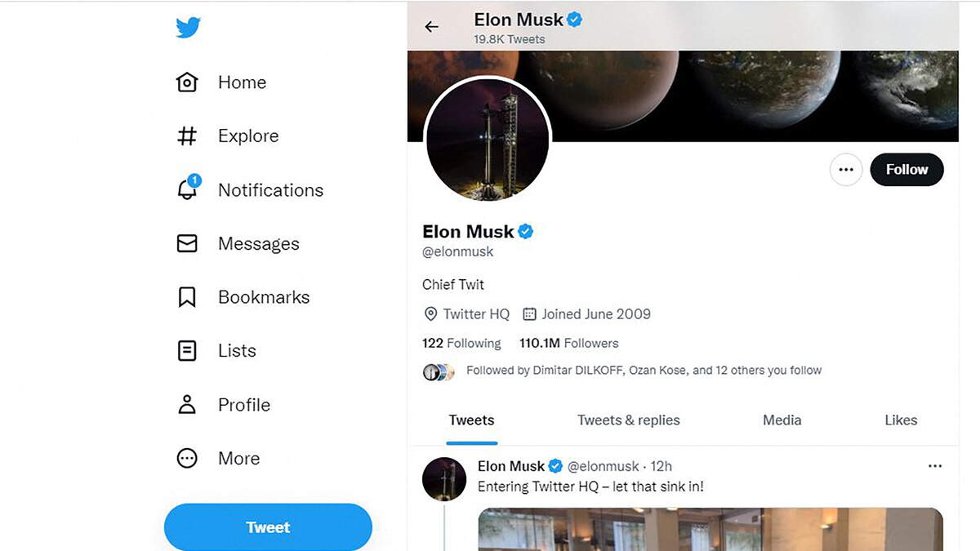980x551 pixels.
Task: Go back using the left arrow
Action: [x=432, y=27]
